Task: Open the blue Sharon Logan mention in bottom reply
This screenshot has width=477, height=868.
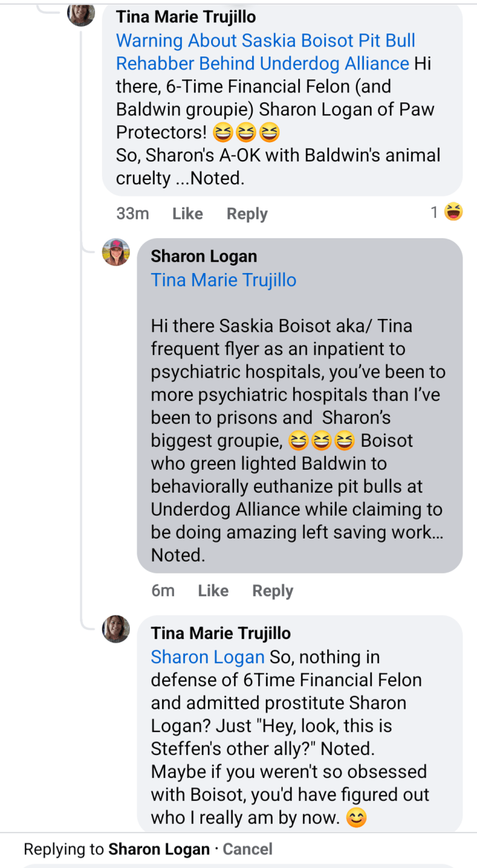Action: pyautogui.click(x=207, y=657)
